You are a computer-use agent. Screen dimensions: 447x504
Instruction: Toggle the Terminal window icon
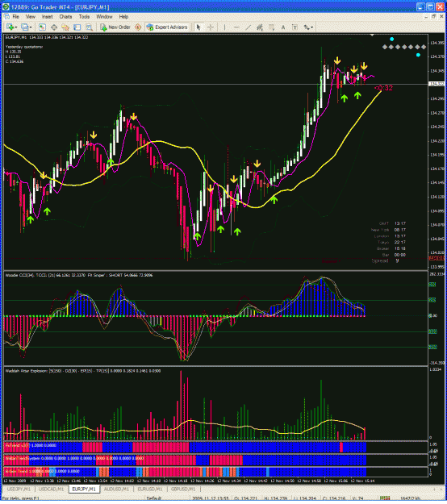click(x=77, y=27)
